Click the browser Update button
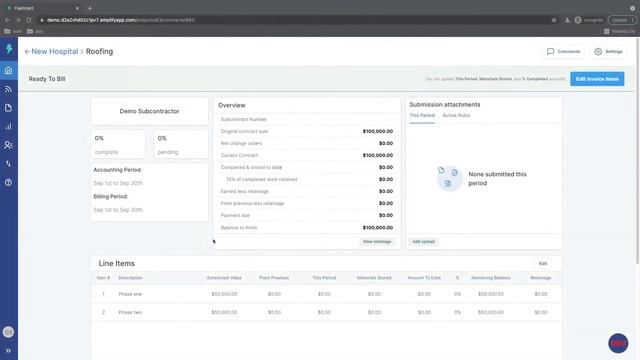 622,20
